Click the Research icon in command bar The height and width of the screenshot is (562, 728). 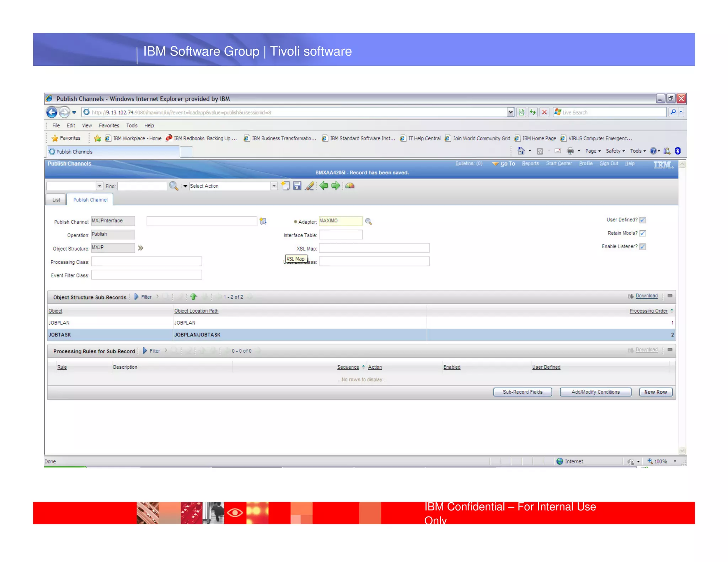tap(667, 151)
